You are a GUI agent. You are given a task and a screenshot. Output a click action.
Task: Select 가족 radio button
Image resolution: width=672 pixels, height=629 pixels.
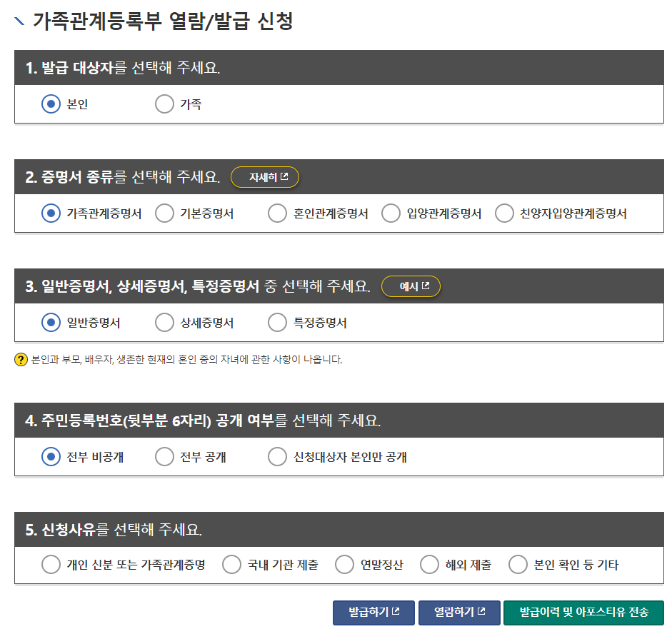coord(164,104)
